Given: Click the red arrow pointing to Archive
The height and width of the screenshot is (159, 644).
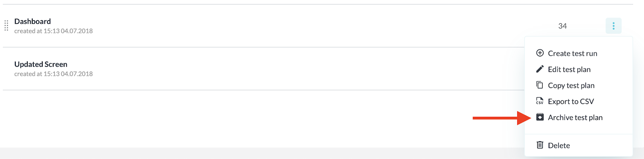Looking at the screenshot, I should point(502,118).
